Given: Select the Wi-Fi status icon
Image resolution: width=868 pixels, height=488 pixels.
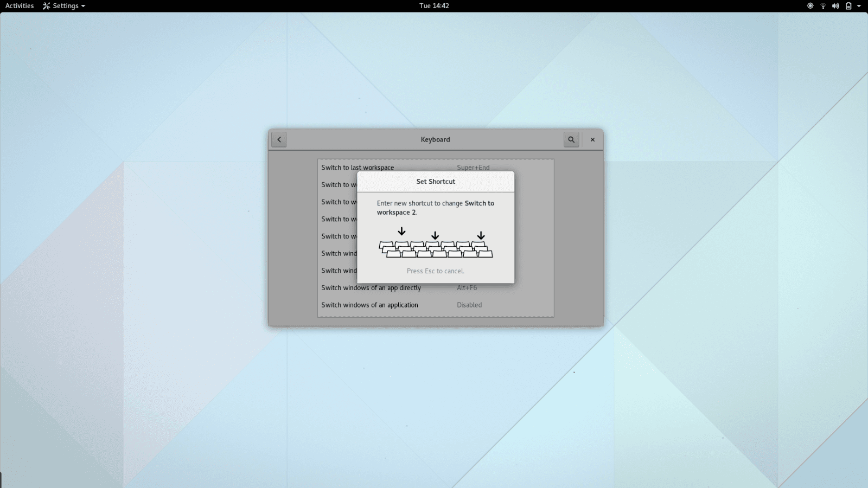Looking at the screenshot, I should pyautogui.click(x=822, y=6).
